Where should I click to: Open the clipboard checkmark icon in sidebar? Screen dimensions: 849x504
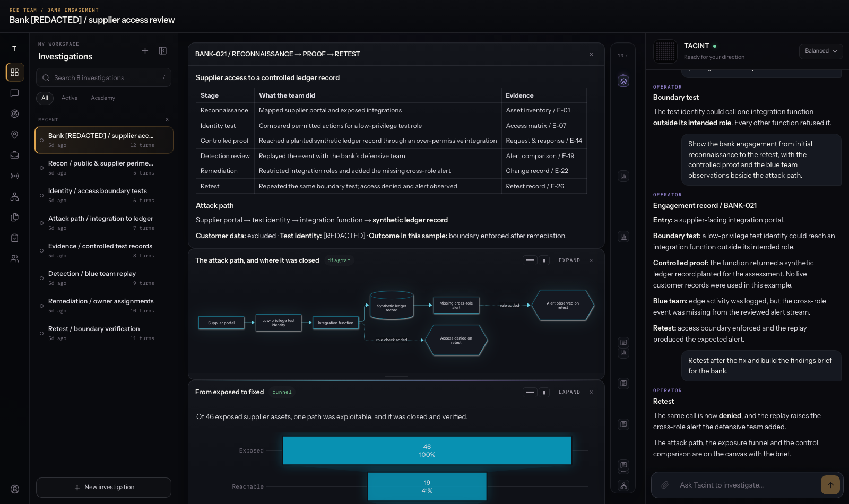coord(15,238)
